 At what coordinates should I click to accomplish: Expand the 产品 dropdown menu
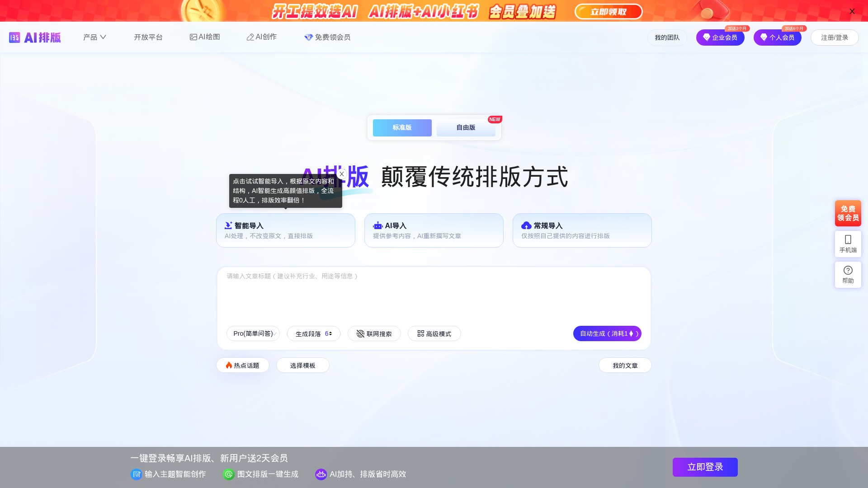94,37
